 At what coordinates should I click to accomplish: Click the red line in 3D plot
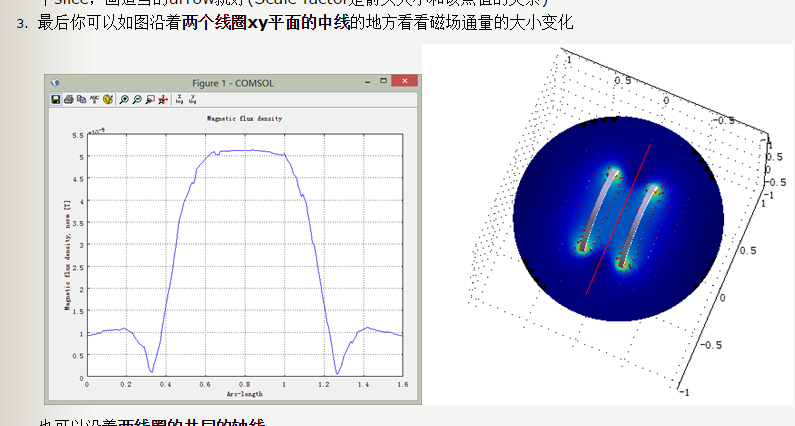point(619,219)
